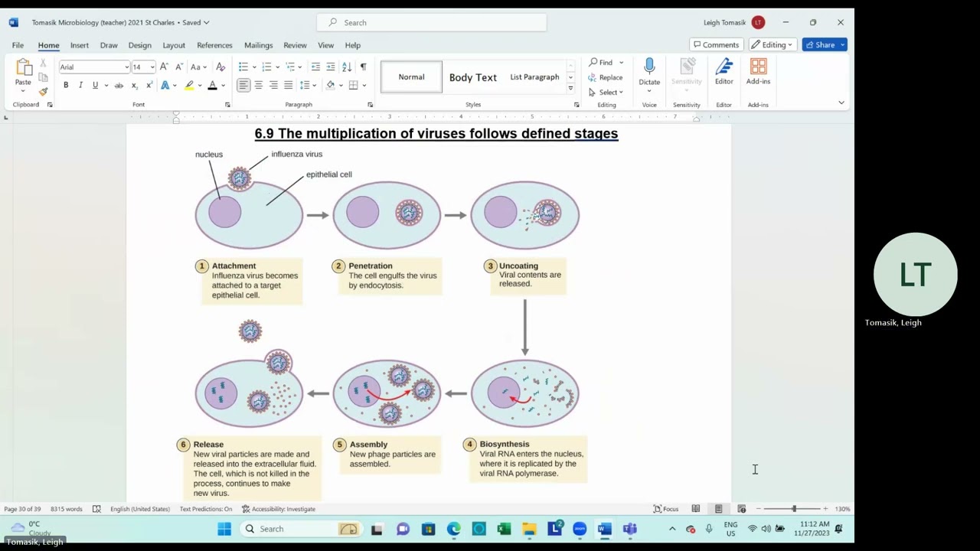Viewport: 980px width, 551px height.
Task: Toggle superscript formatting
Action: click(149, 85)
